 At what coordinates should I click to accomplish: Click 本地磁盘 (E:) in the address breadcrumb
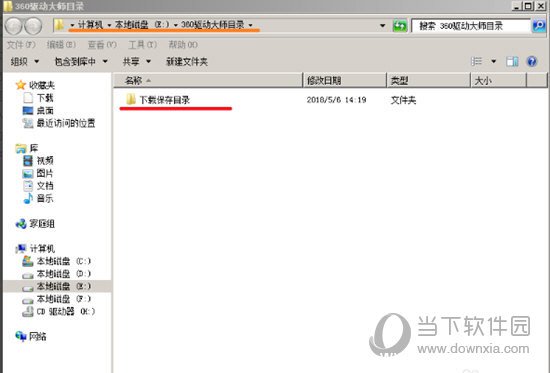pos(142,25)
